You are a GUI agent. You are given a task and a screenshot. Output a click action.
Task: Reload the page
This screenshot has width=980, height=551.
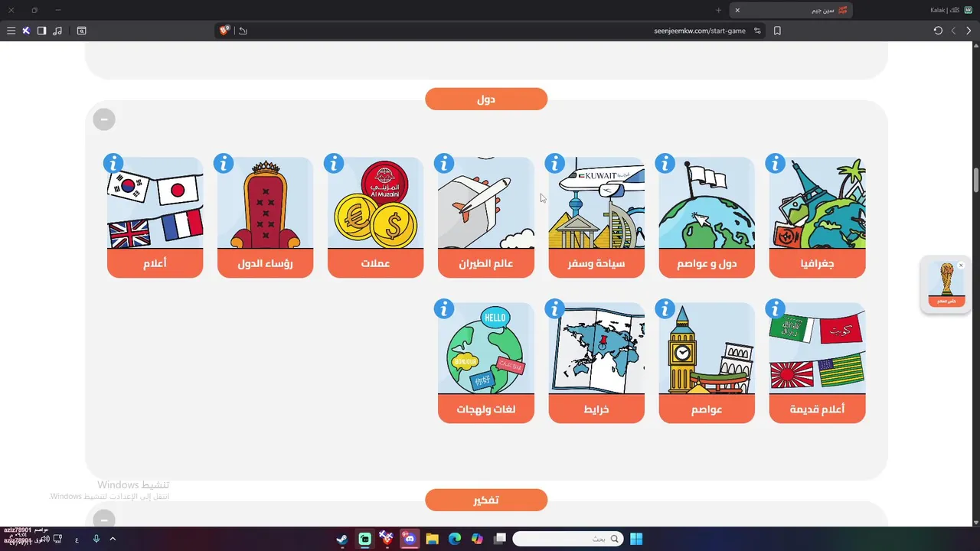click(938, 31)
